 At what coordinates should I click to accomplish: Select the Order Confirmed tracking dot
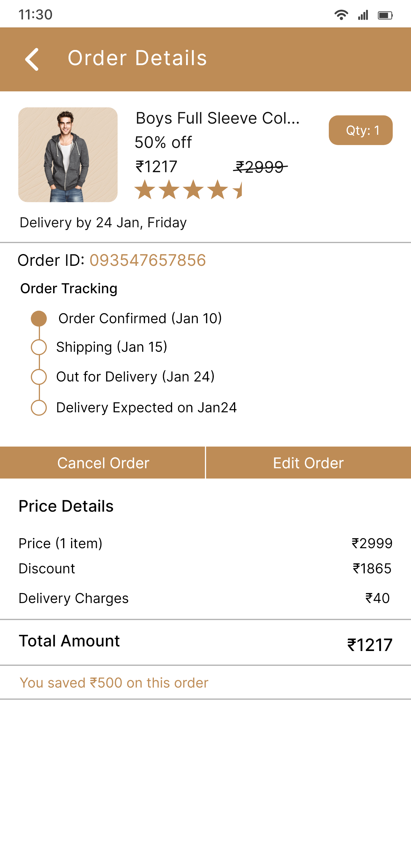tap(39, 319)
